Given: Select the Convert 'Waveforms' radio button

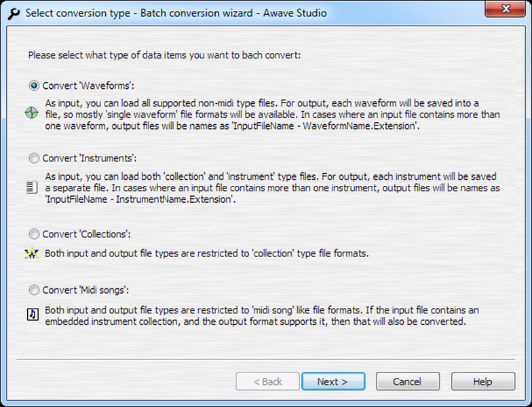Looking at the screenshot, I should (x=34, y=86).
